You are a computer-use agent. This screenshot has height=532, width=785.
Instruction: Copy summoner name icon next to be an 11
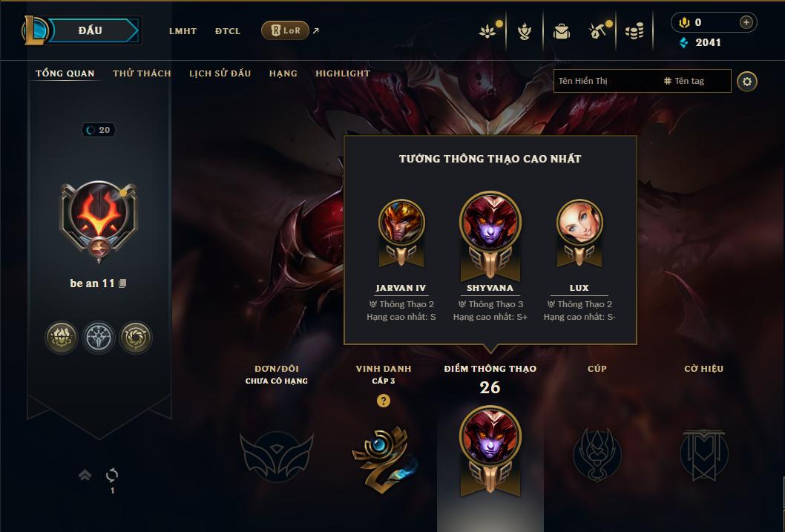pyautogui.click(x=122, y=283)
